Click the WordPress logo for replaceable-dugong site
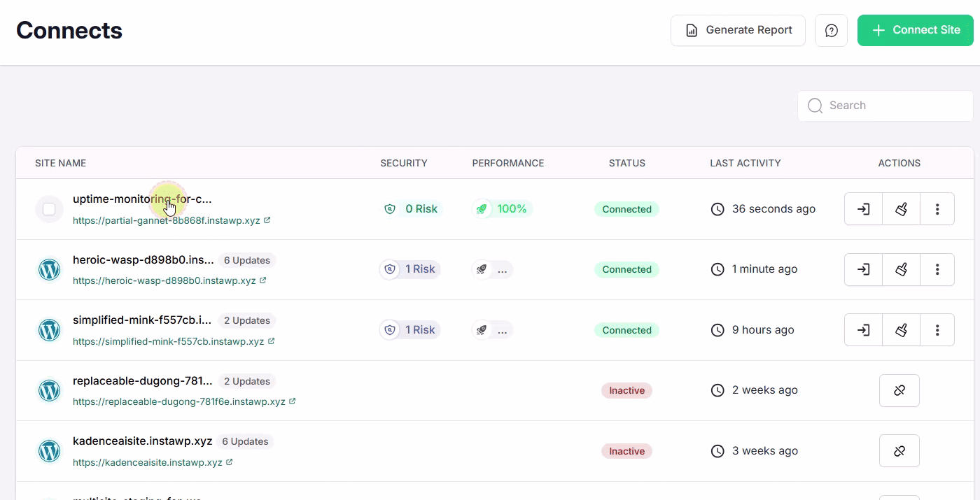The image size is (980, 500). (49, 390)
